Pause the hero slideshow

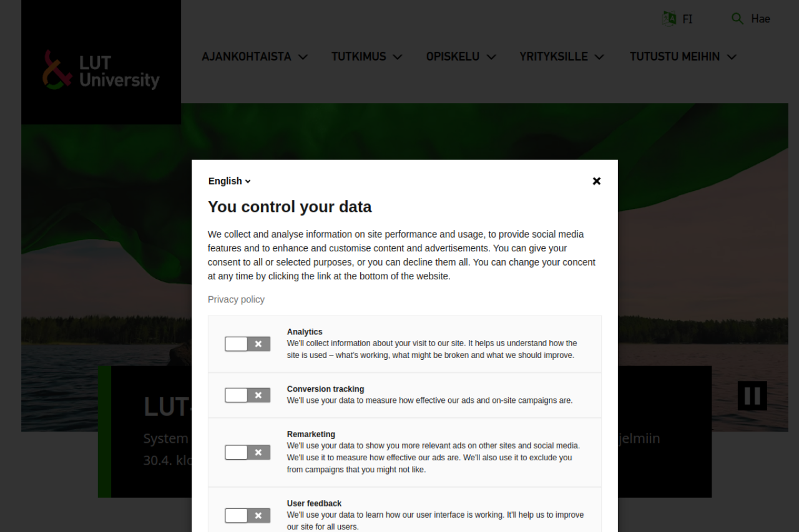tap(752, 396)
